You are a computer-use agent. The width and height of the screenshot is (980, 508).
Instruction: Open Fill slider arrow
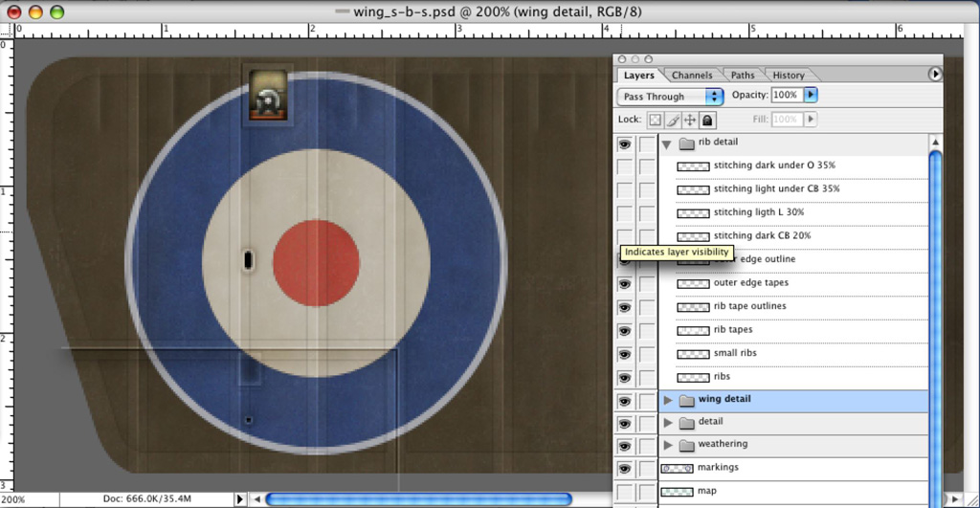coord(811,119)
